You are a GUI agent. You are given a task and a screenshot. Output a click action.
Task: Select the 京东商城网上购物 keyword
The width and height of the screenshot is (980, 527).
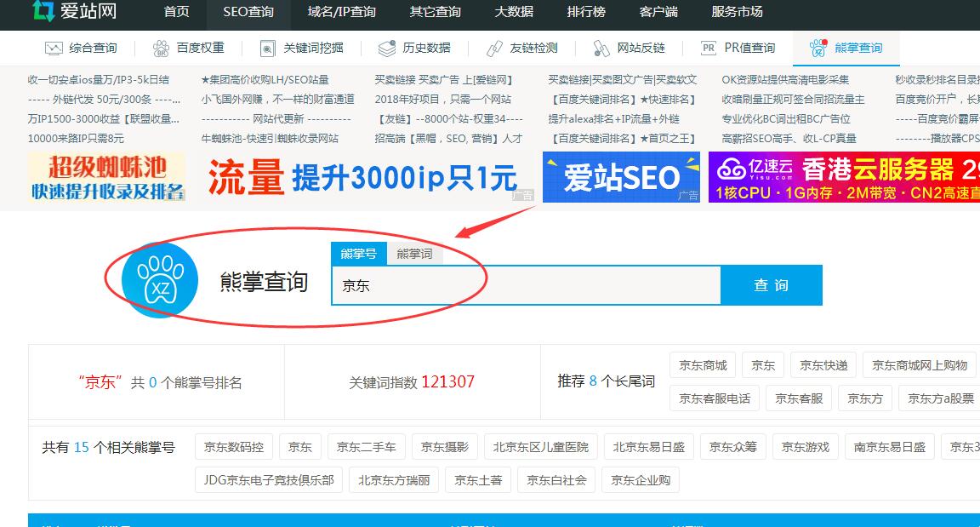(920, 365)
